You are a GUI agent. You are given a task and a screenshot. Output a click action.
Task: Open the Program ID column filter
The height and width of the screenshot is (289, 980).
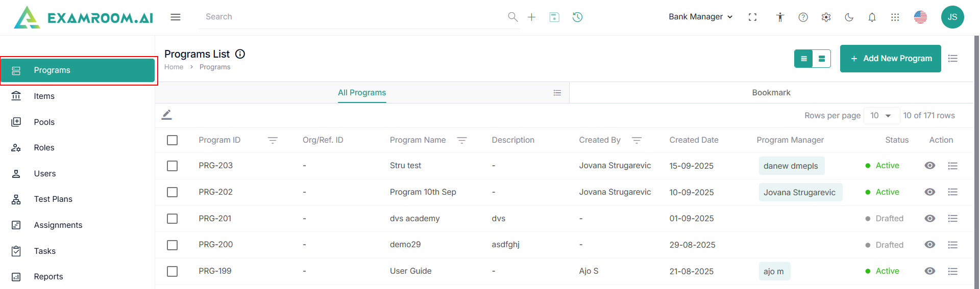pyautogui.click(x=273, y=140)
